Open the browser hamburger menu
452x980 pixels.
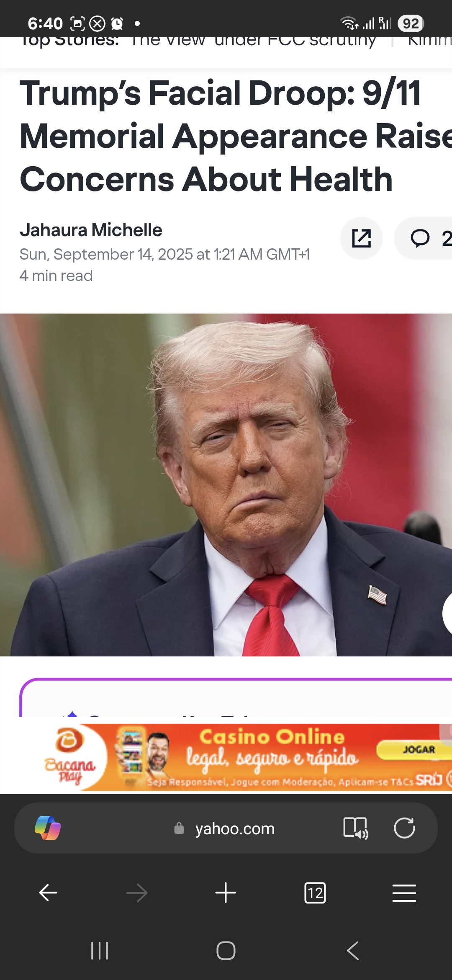pos(404,892)
